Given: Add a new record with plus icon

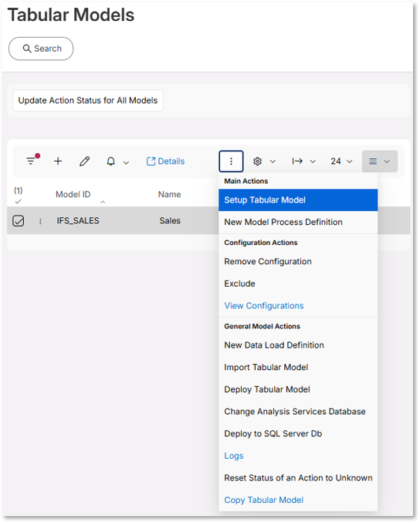Looking at the screenshot, I should click(58, 161).
